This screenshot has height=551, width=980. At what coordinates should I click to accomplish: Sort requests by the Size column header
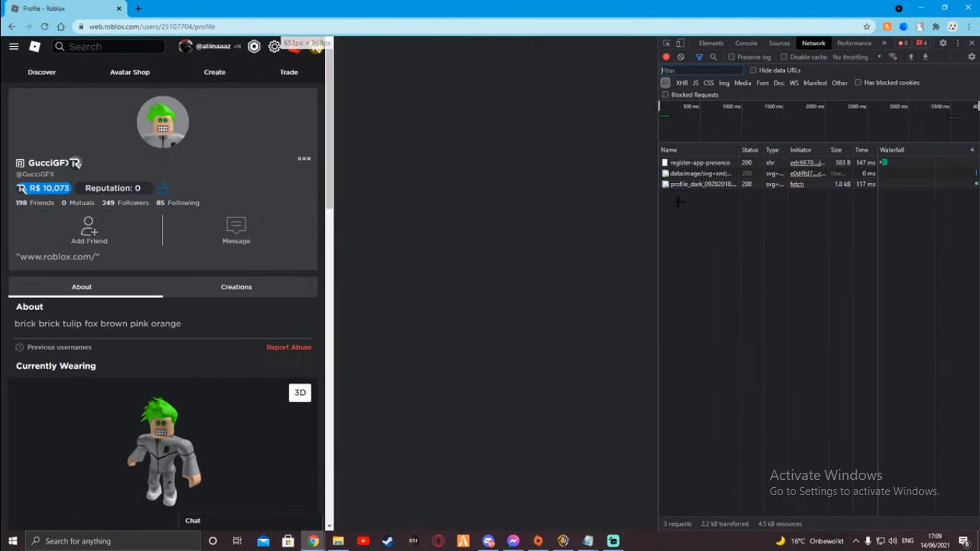pos(836,150)
